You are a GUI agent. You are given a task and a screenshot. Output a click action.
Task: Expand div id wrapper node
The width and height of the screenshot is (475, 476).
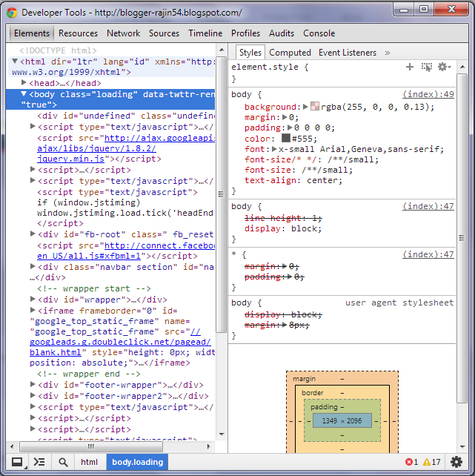33,299
